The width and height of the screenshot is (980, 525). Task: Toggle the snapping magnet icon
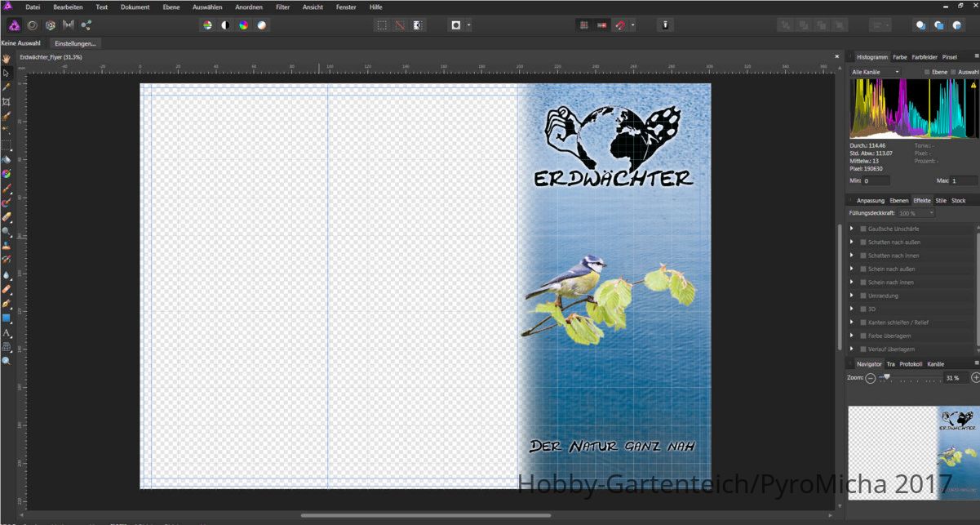(620, 25)
